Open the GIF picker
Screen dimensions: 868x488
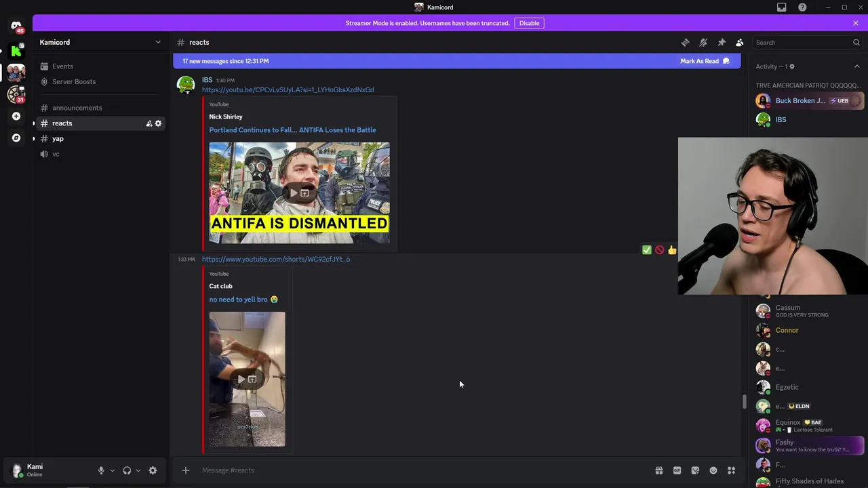(677, 470)
